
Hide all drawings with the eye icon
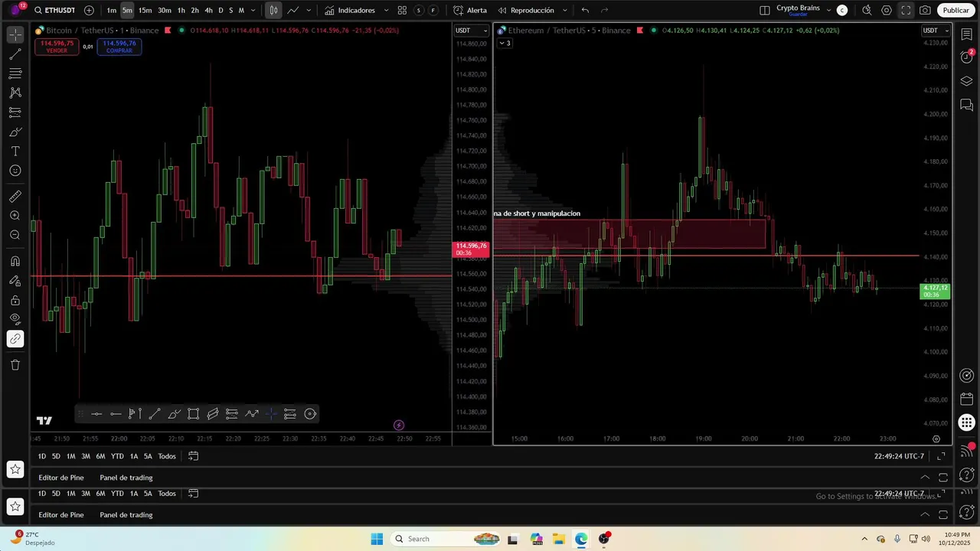[x=15, y=319]
